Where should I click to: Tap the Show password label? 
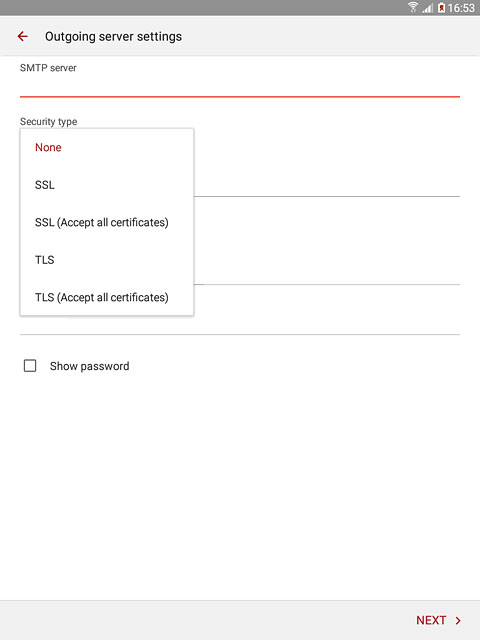coord(89,366)
